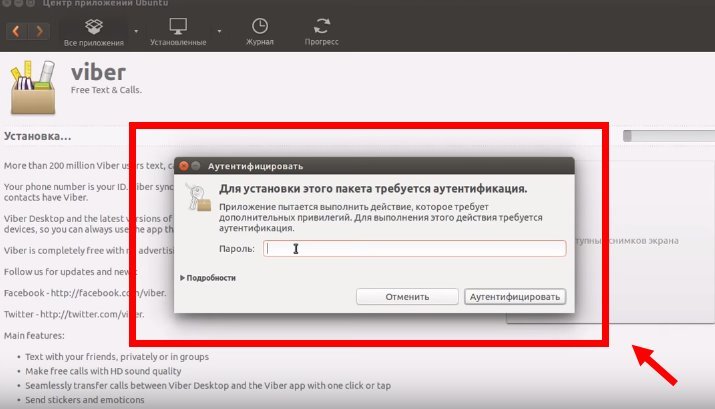Go back using the left arrow button
This screenshot has width=715, height=409.
pos(17,31)
